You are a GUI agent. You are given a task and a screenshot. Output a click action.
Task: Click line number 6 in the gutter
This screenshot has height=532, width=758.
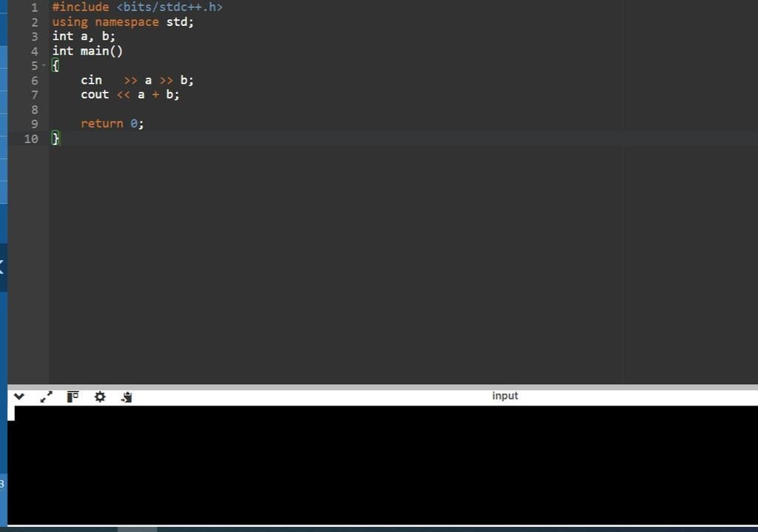pyautogui.click(x=35, y=80)
